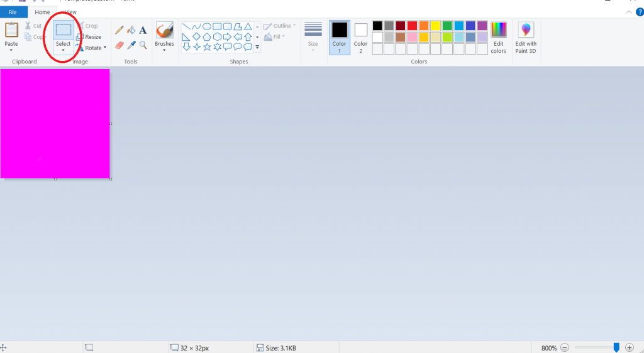Choose the Fill with color bucket
This screenshot has height=353, width=644.
131,30
